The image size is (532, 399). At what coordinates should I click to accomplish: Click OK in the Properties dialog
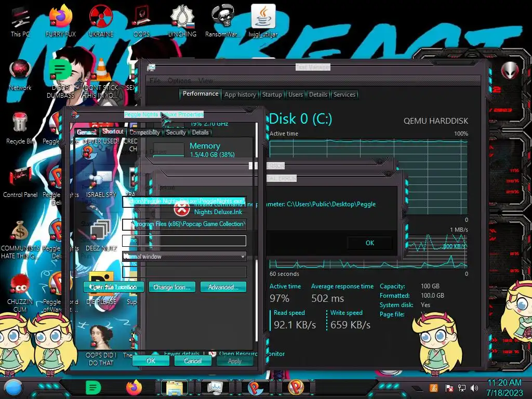point(151,361)
